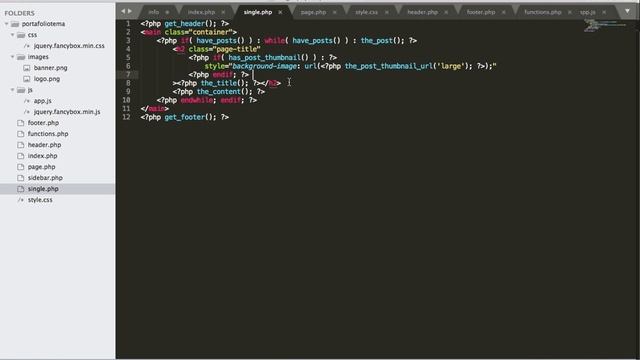Go to next tab with right arrow

[x=130, y=11]
